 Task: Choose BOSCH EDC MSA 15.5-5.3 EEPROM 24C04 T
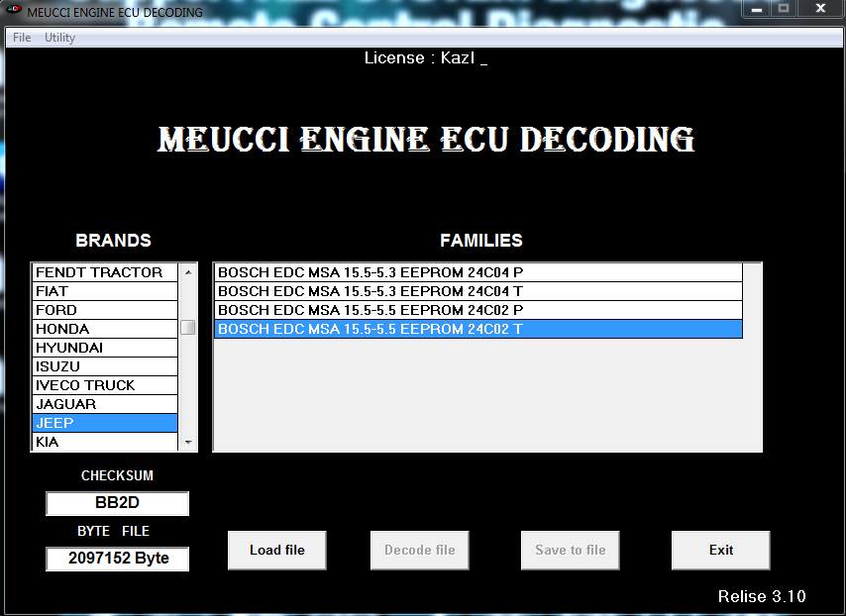(x=478, y=291)
